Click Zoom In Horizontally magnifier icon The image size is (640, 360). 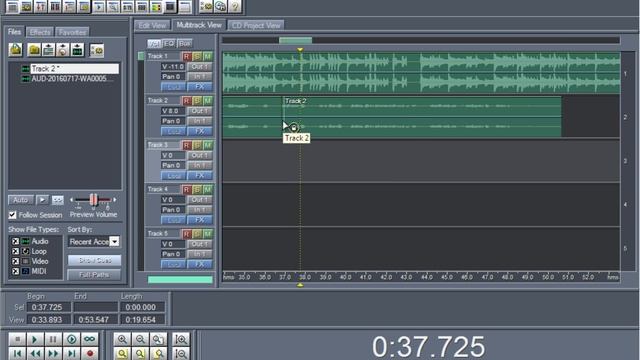[x=122, y=339]
